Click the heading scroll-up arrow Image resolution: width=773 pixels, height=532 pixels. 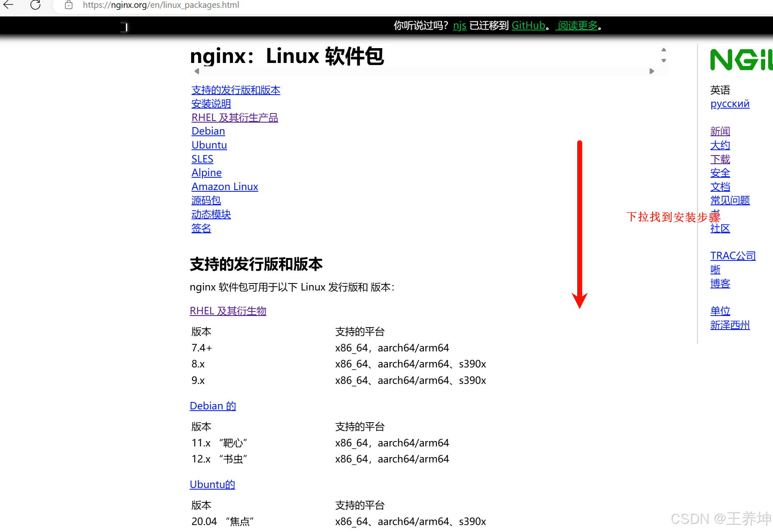coord(664,50)
